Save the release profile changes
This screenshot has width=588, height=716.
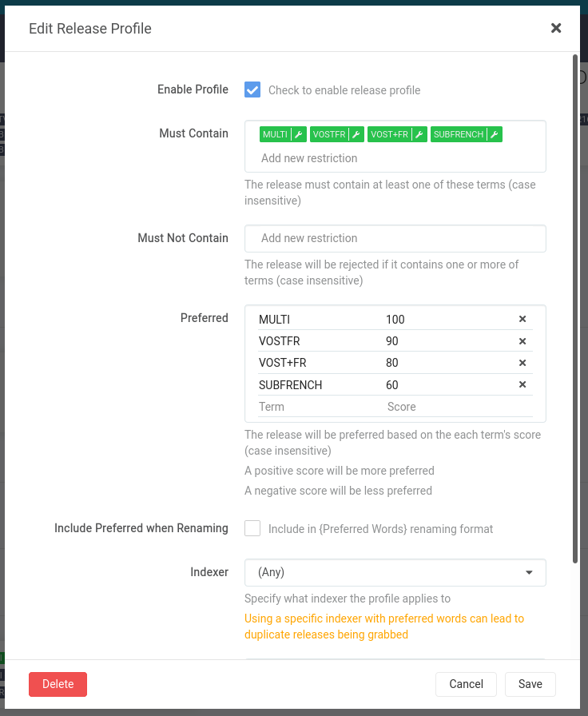pyautogui.click(x=530, y=684)
